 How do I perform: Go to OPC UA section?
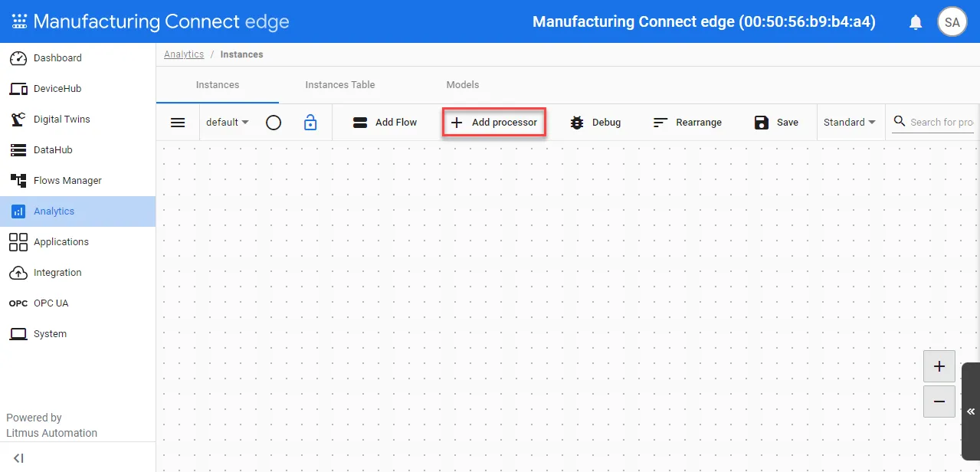point(77,303)
